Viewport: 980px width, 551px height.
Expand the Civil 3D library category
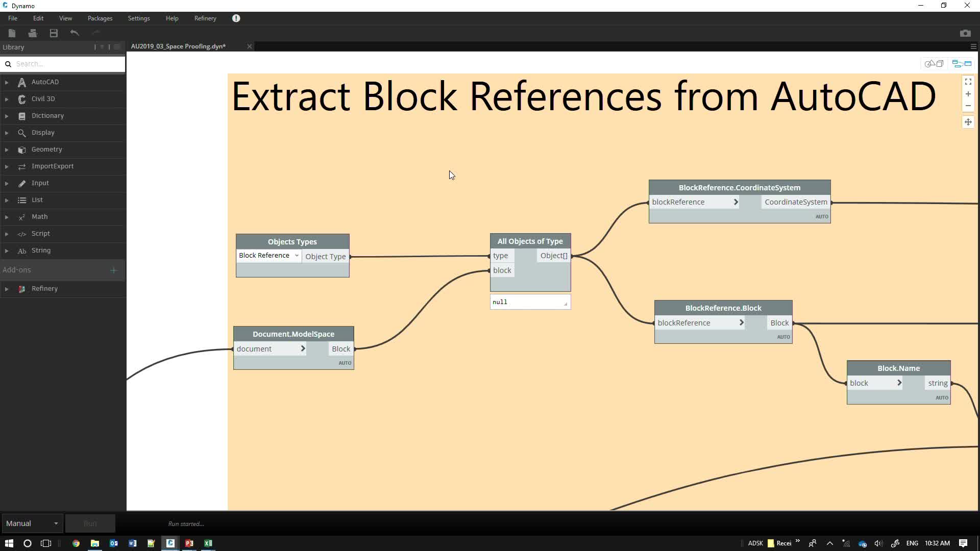(x=43, y=99)
